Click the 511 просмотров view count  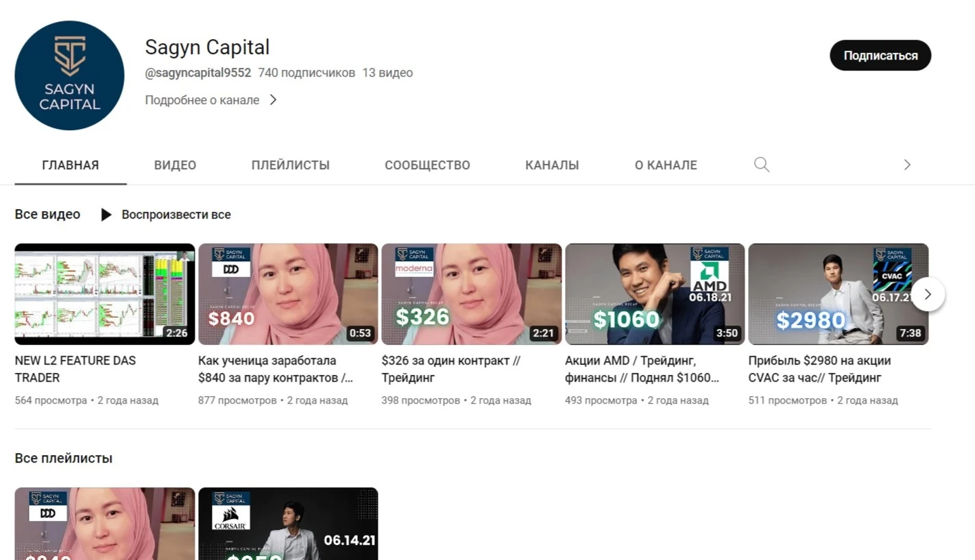pos(788,400)
